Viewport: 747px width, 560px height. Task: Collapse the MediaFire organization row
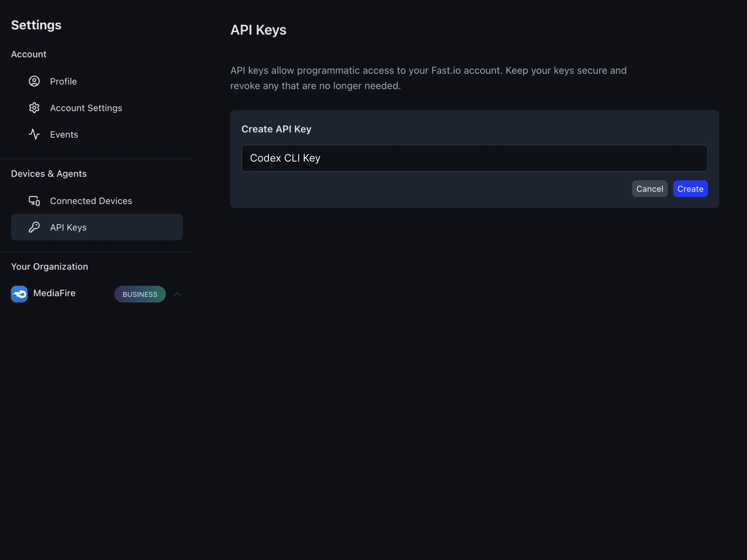pyautogui.click(x=177, y=294)
